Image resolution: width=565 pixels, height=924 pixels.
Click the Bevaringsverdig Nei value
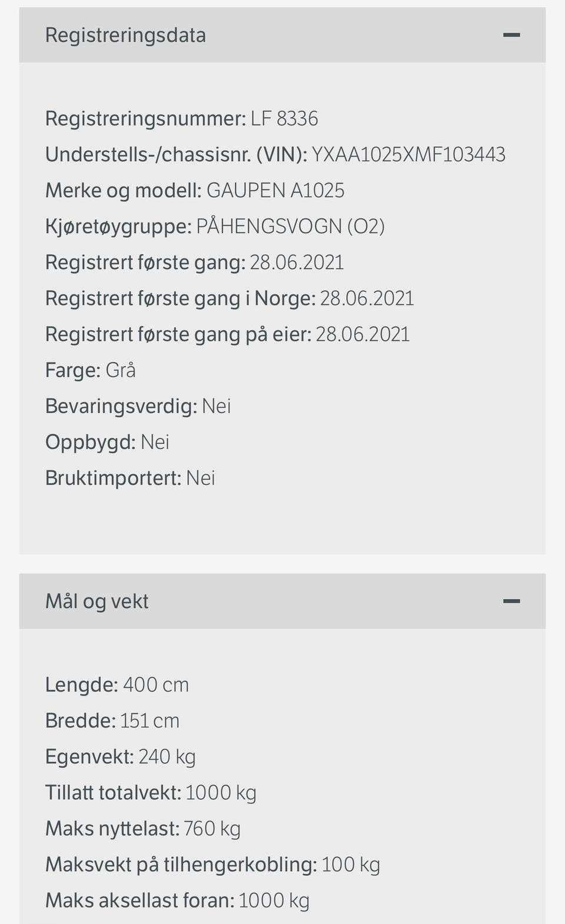(x=216, y=406)
